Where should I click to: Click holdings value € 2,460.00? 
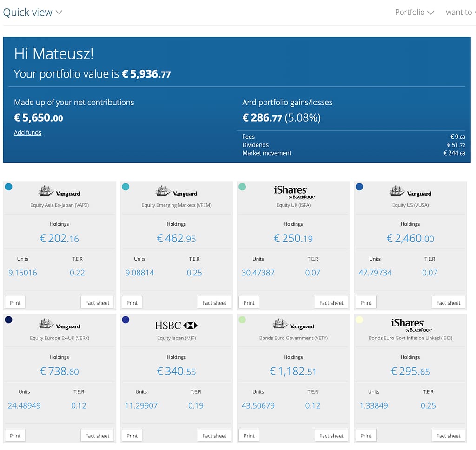[410, 238]
